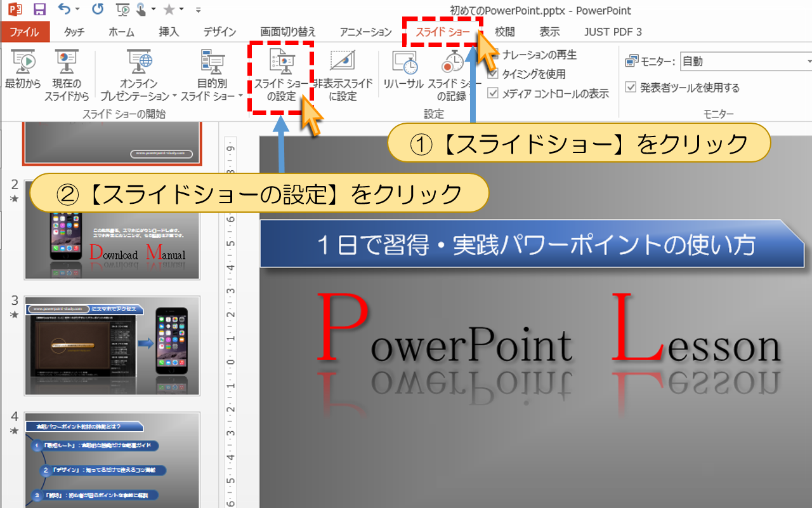This screenshot has width=812, height=508.
Task: Open the monitor dropdown showing 自動
Action: coord(746,62)
